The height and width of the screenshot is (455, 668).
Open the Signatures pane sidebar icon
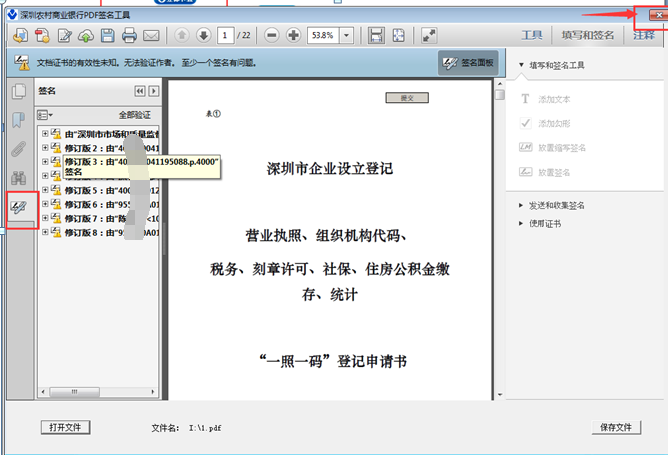point(19,207)
